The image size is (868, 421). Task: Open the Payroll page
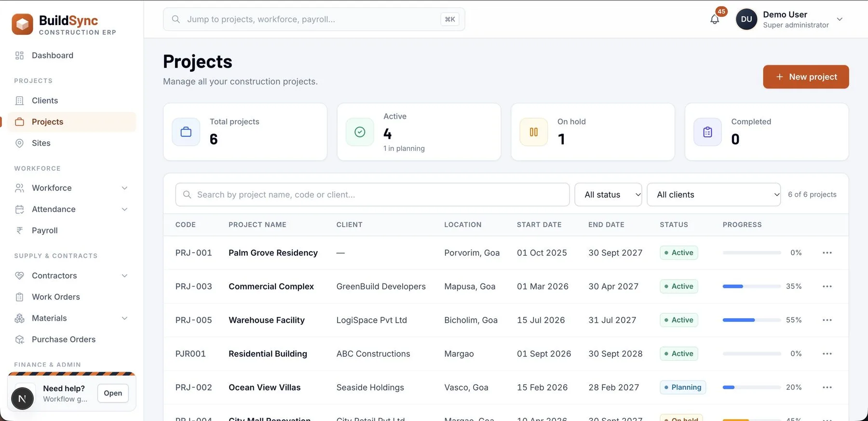[72, 231]
